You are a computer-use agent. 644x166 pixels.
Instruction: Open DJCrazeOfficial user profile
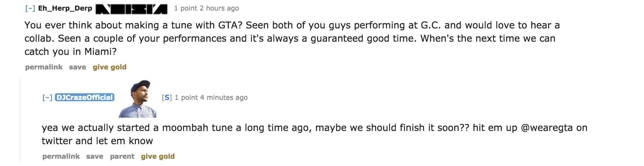tap(85, 98)
